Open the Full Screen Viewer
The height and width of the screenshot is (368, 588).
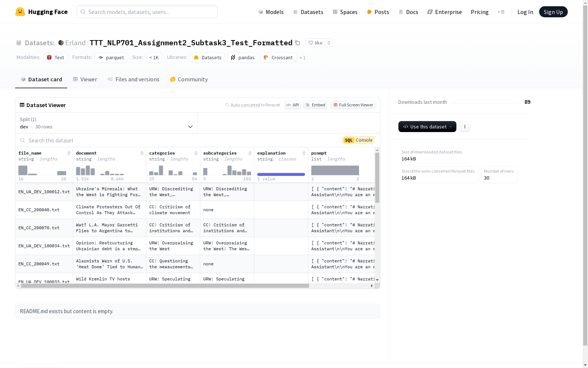click(353, 105)
